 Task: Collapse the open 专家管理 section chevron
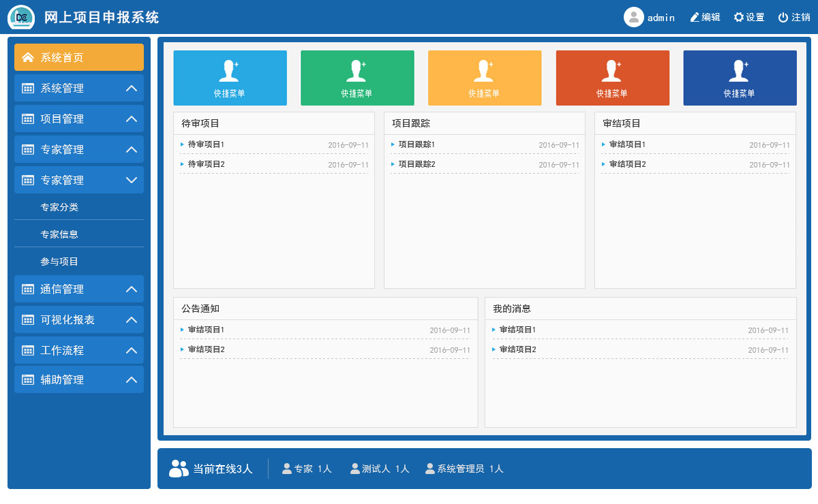(132, 180)
